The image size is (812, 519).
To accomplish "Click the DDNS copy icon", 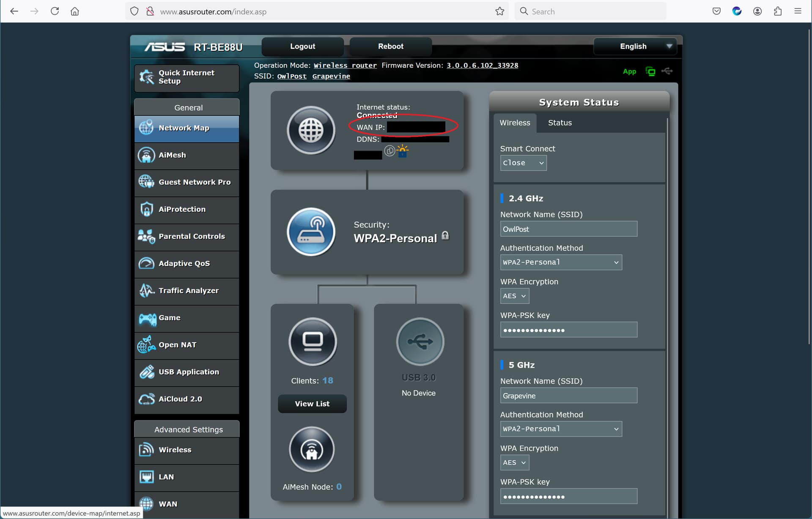I will click(390, 151).
